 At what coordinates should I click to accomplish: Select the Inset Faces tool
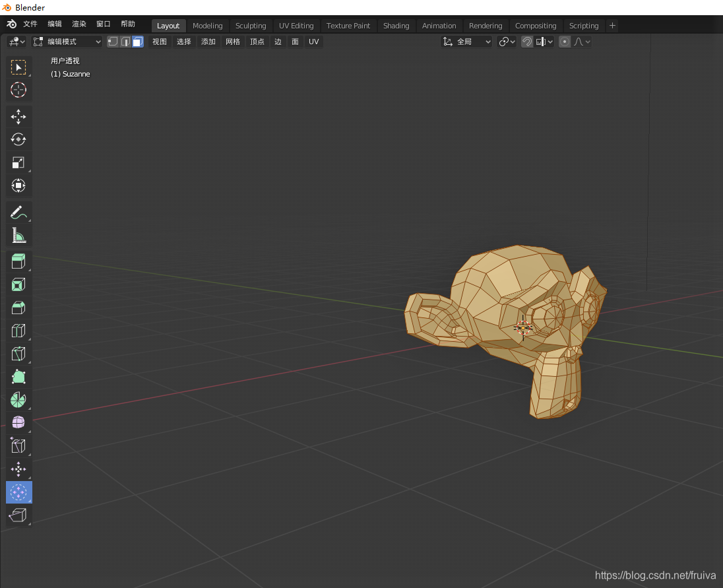[x=18, y=284]
